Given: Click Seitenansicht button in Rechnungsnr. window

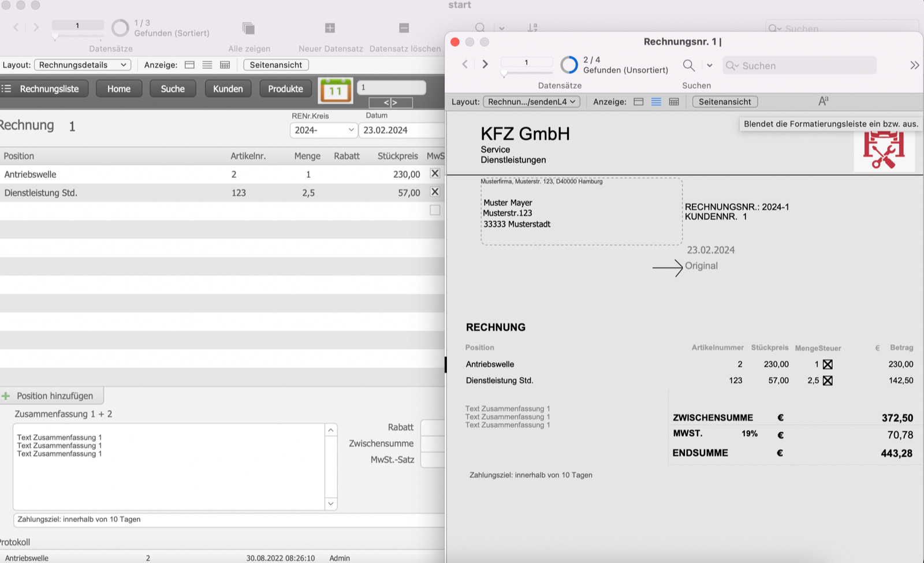Looking at the screenshot, I should (725, 102).
